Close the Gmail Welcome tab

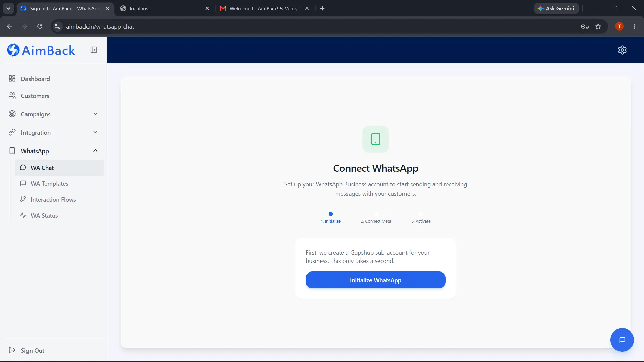click(307, 8)
